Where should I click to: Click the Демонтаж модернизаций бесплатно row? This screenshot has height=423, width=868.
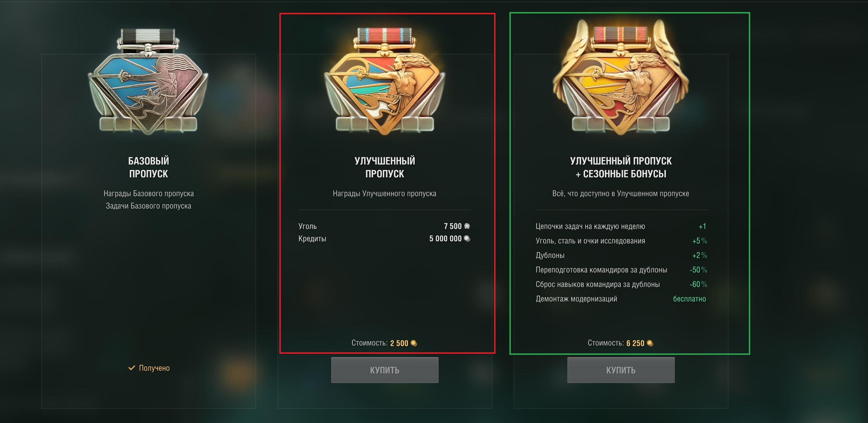coord(621,299)
